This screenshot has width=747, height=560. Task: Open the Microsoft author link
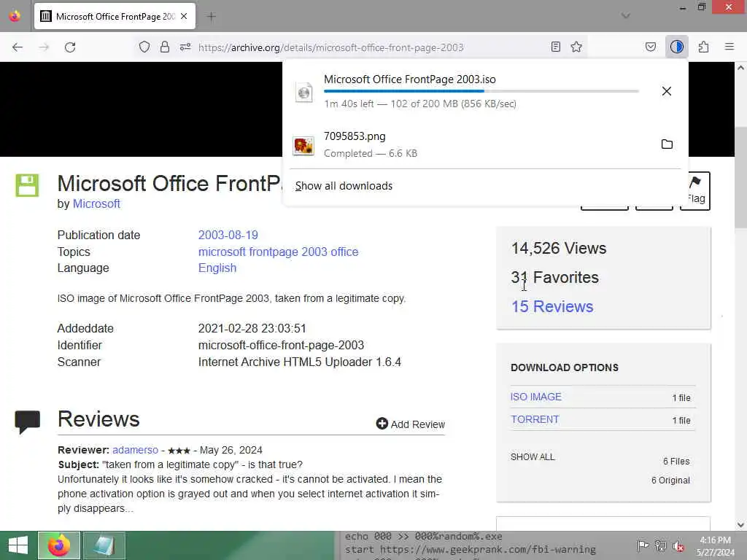click(x=96, y=204)
